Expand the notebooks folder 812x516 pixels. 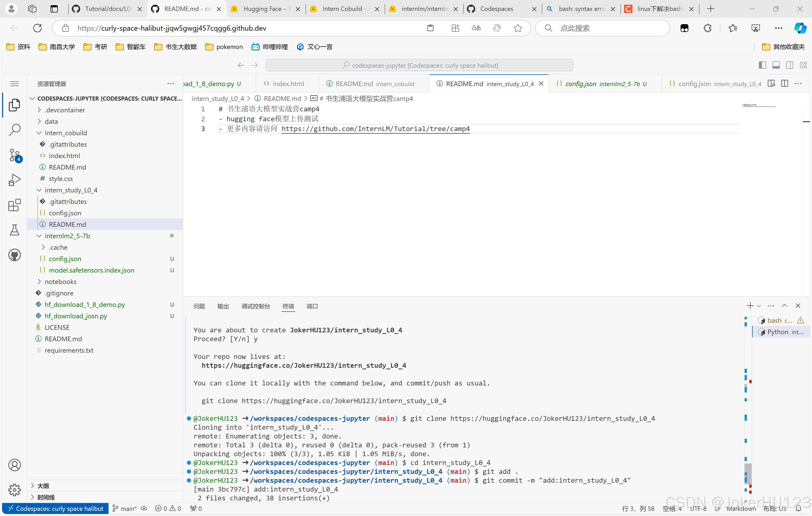[x=60, y=281]
